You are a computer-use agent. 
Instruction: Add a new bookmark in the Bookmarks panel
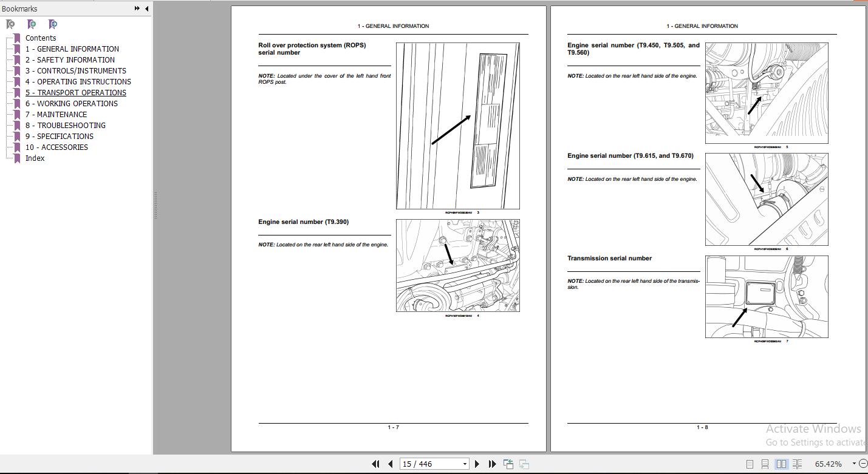(x=32, y=24)
